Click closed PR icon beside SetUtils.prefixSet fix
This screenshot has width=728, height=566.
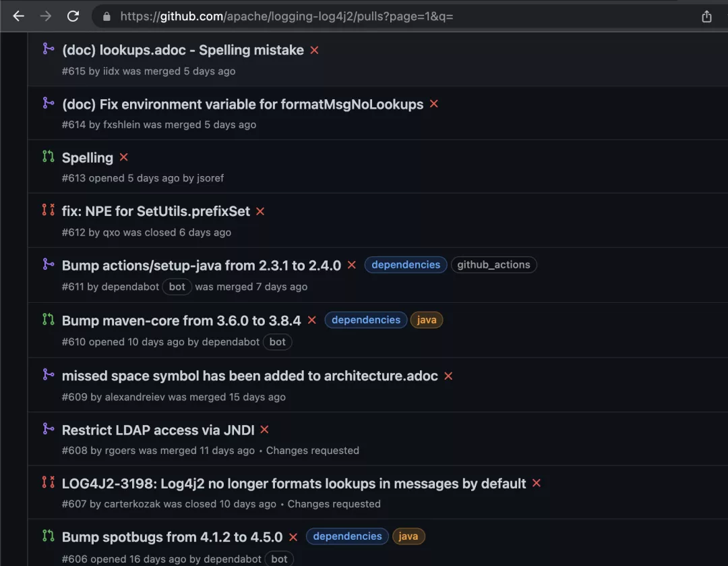click(x=48, y=210)
